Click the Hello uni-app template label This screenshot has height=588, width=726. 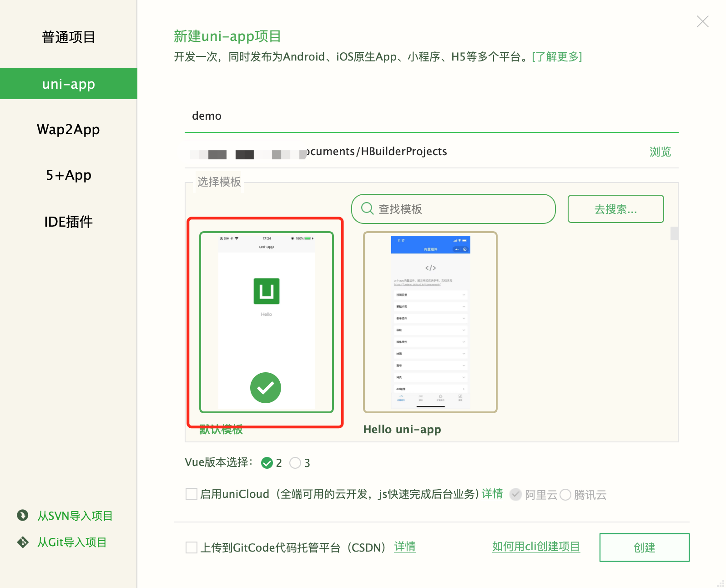coord(402,430)
